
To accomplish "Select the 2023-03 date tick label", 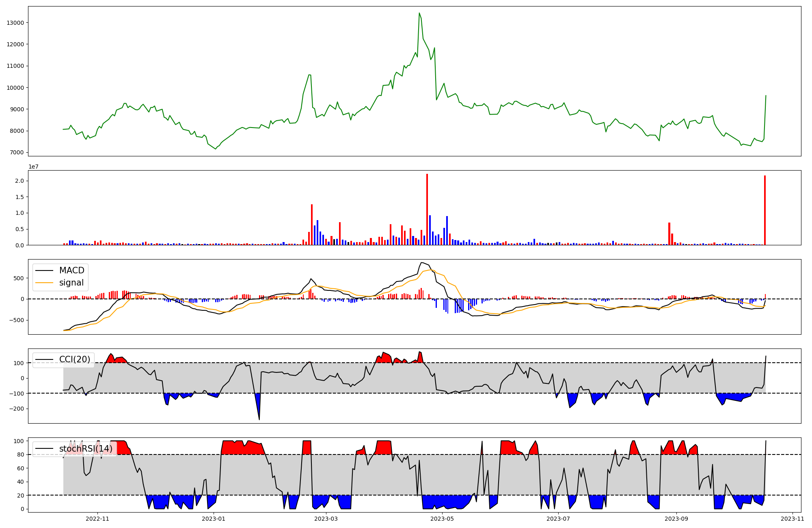I will click(x=326, y=519).
